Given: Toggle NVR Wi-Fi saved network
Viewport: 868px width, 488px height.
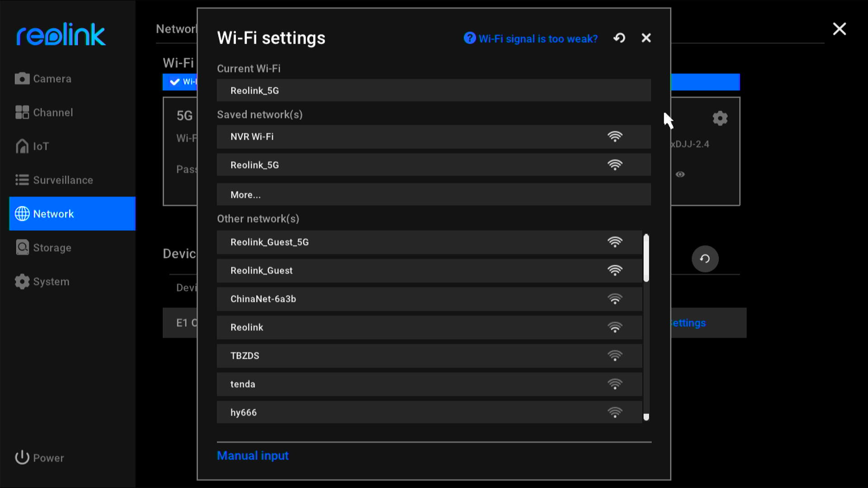Looking at the screenshot, I should pos(434,136).
